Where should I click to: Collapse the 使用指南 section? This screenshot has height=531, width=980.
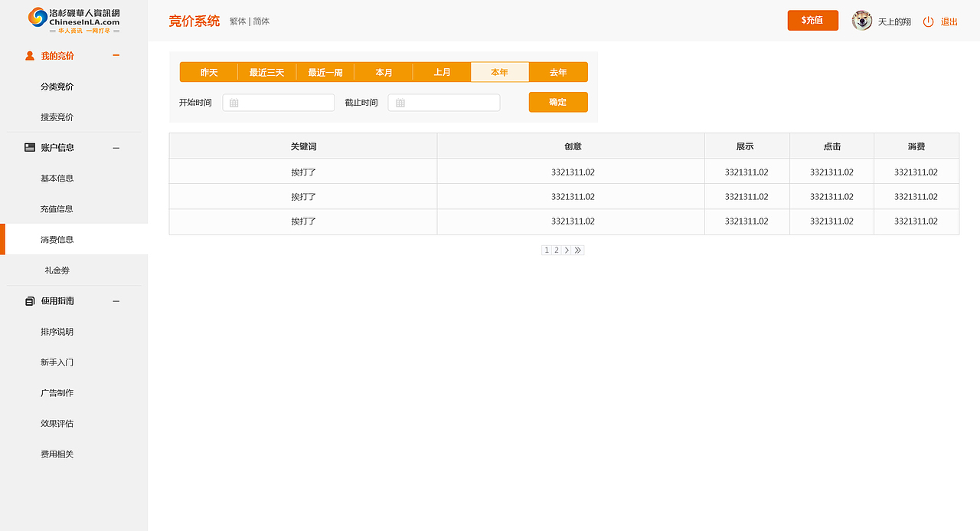coord(116,301)
